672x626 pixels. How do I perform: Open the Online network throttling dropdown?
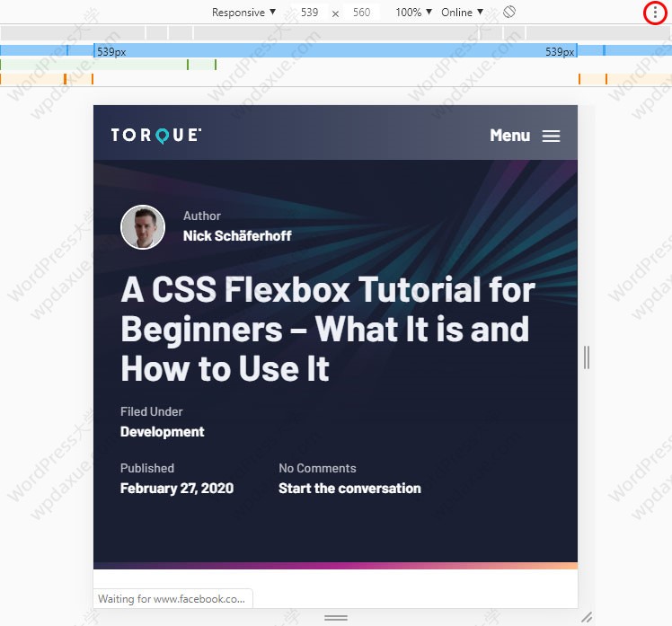click(463, 13)
